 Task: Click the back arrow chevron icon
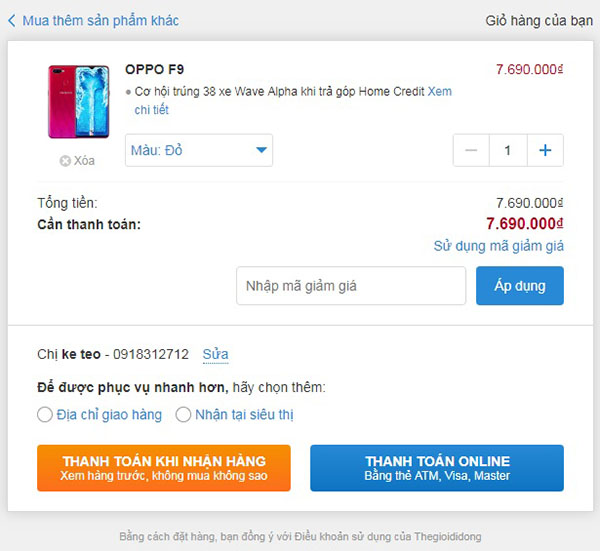11,20
